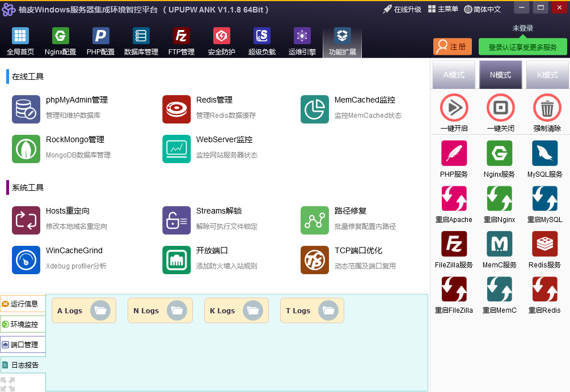Open phpMyAdmin management tool icon
Viewport: 570px width, 392px height.
[x=26, y=109]
